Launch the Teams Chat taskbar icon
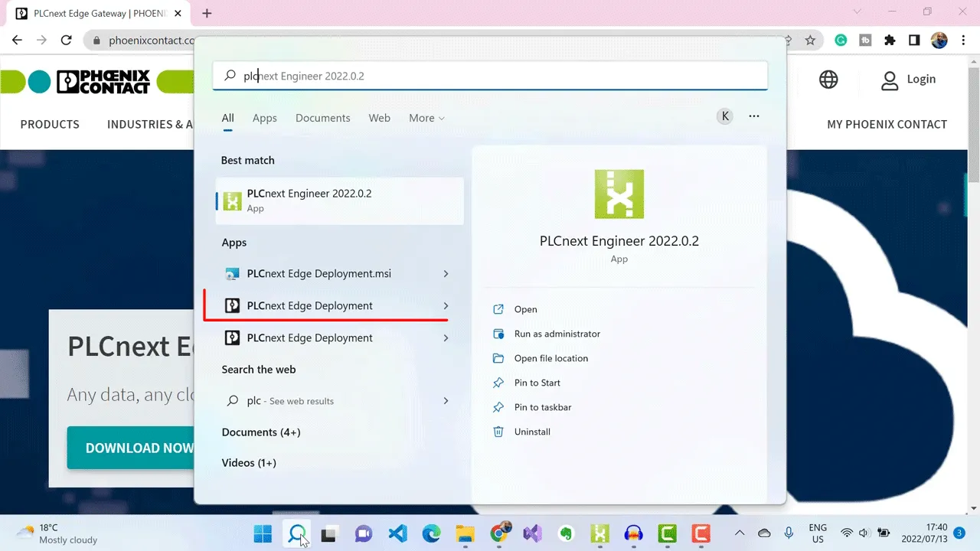The height and width of the screenshot is (551, 980). pyautogui.click(x=363, y=533)
